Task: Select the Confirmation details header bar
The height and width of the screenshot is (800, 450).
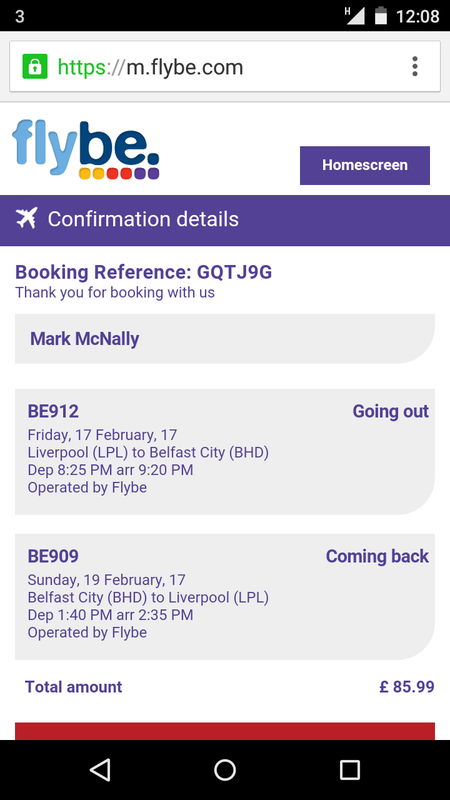Action: click(x=225, y=220)
